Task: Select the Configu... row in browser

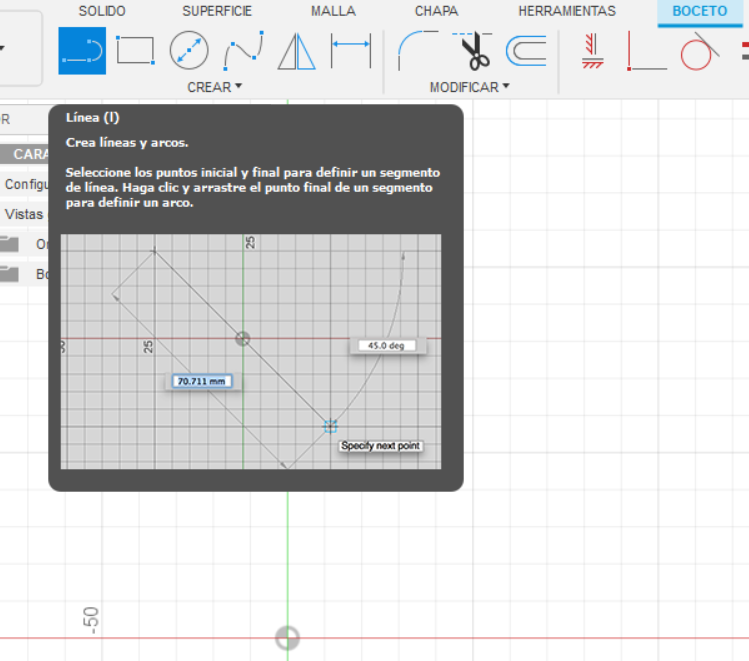Action: (x=24, y=184)
